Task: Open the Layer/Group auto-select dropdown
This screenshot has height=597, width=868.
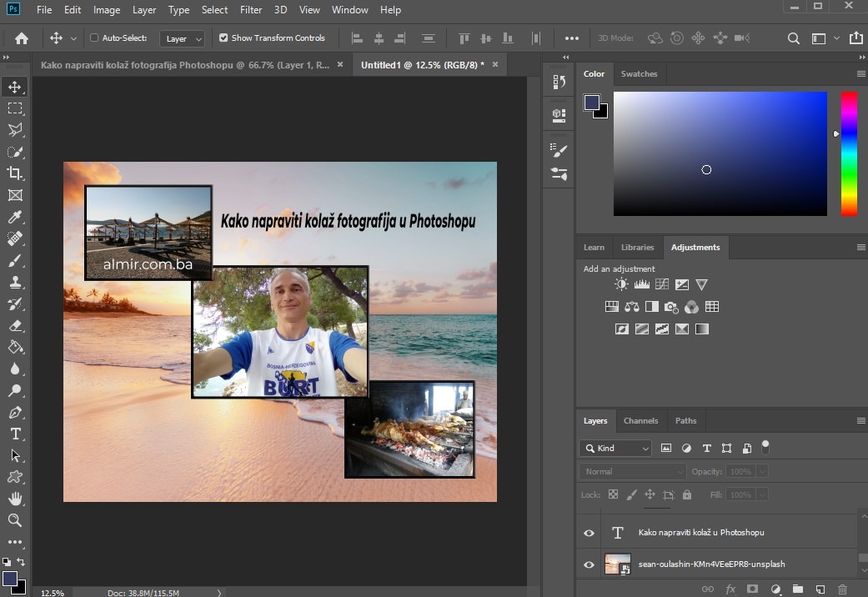Action: click(x=183, y=39)
